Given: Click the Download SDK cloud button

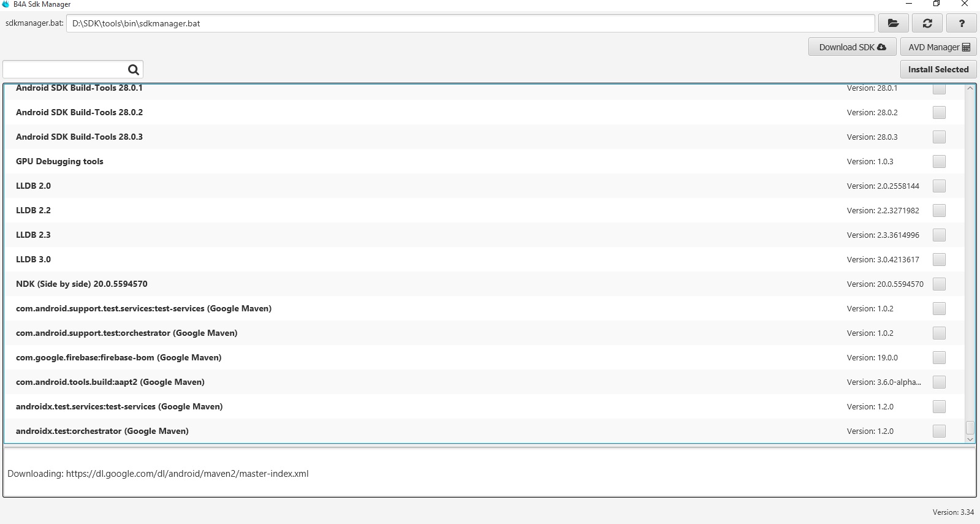Looking at the screenshot, I should 852,47.
